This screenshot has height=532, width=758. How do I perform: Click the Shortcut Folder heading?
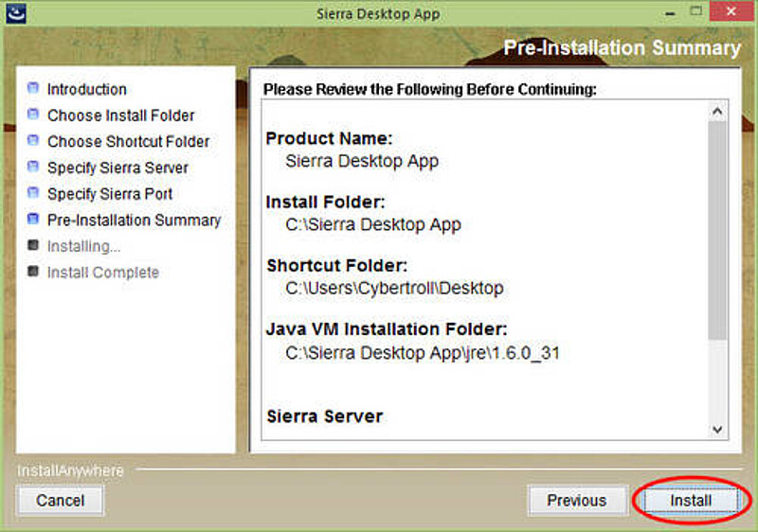(337, 265)
